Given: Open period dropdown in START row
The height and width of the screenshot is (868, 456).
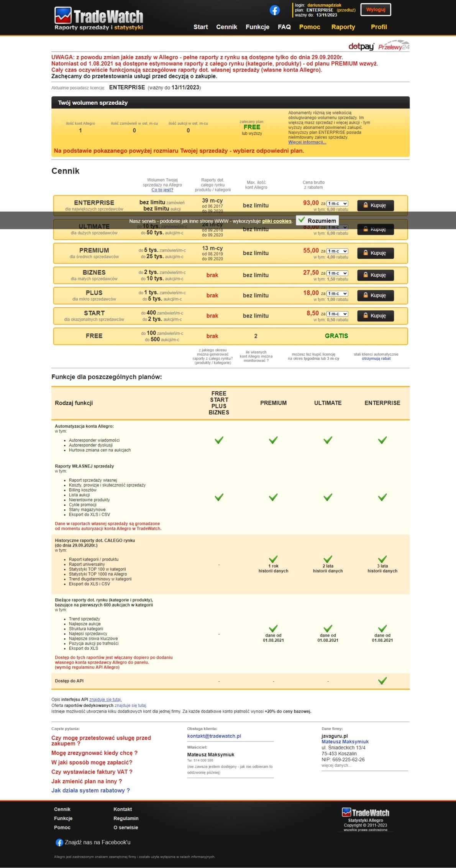Looking at the screenshot, I should 337,314.
